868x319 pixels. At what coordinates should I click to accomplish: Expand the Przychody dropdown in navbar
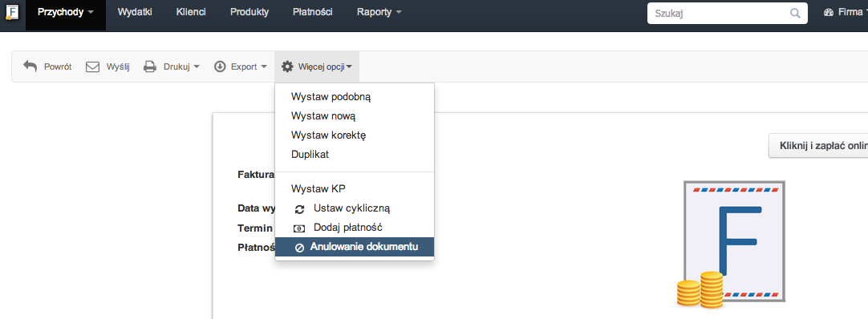pos(65,12)
